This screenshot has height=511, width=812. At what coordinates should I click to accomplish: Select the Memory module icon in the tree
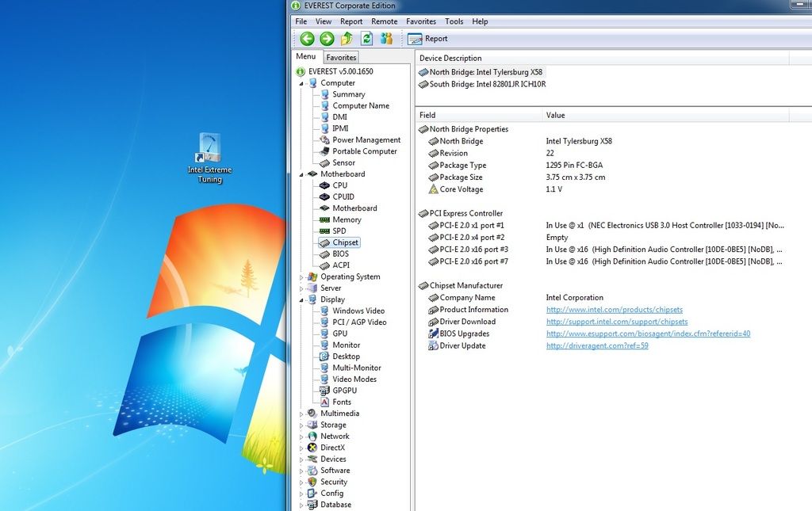(x=324, y=219)
